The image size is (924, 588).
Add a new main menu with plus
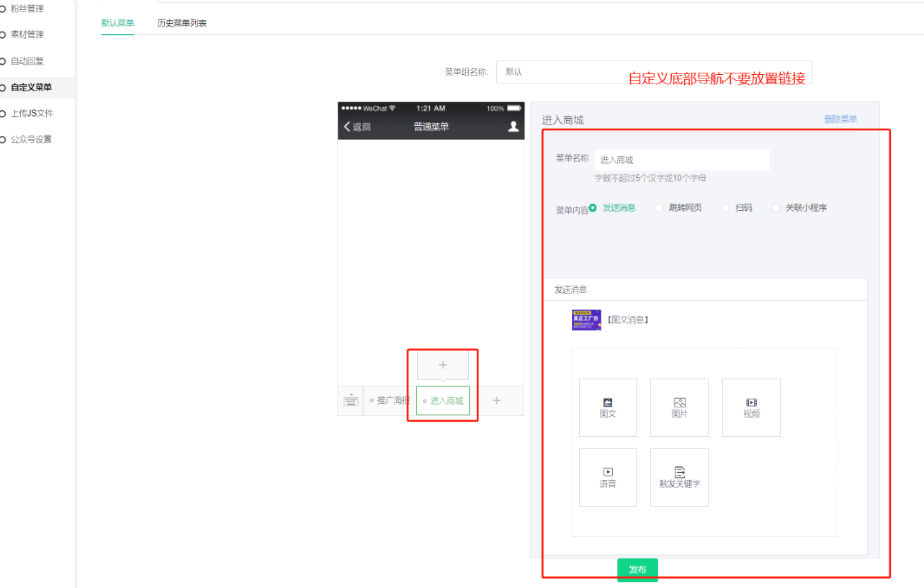496,401
